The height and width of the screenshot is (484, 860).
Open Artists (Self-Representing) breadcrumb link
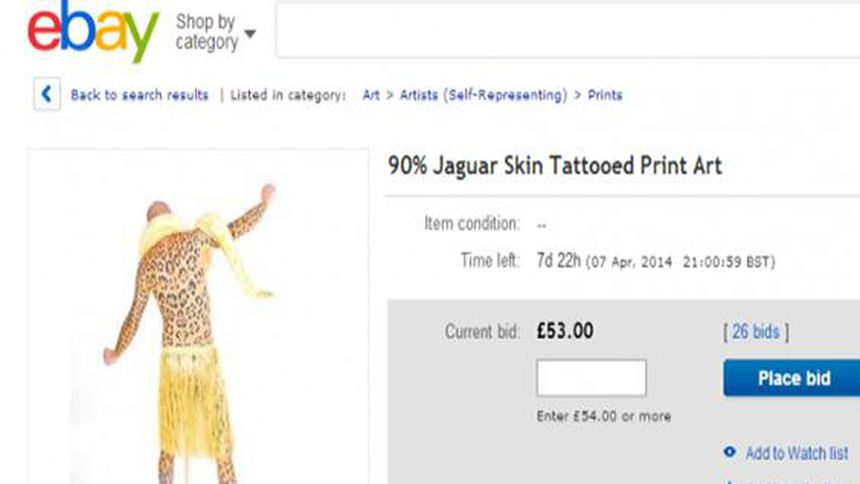483,95
